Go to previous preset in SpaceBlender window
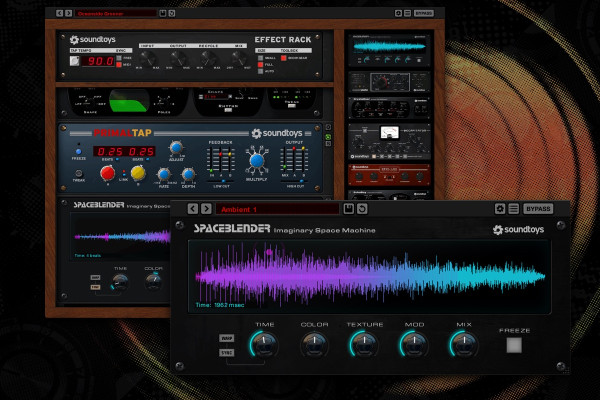This screenshot has width=600, height=400. (x=193, y=209)
